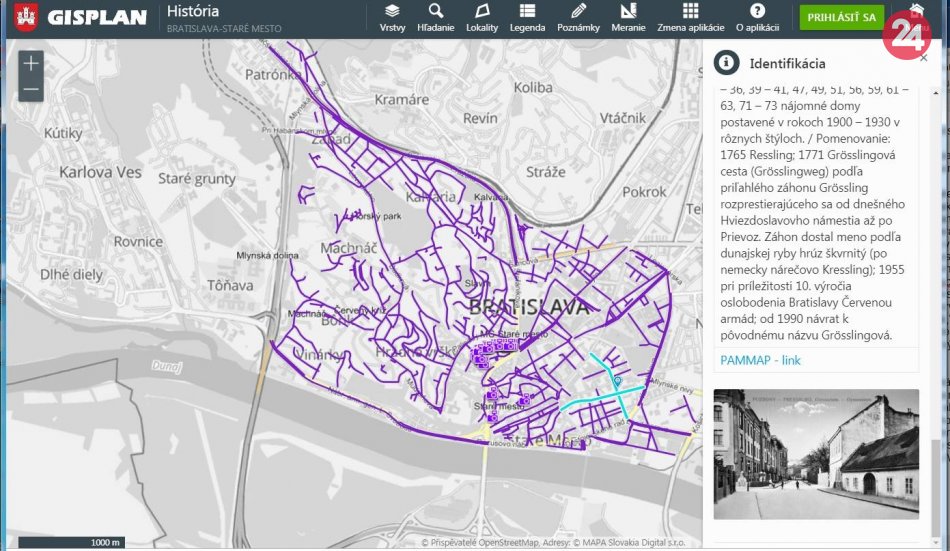Open the O aplikácii help info
This screenshot has width=950, height=551.
click(x=757, y=17)
